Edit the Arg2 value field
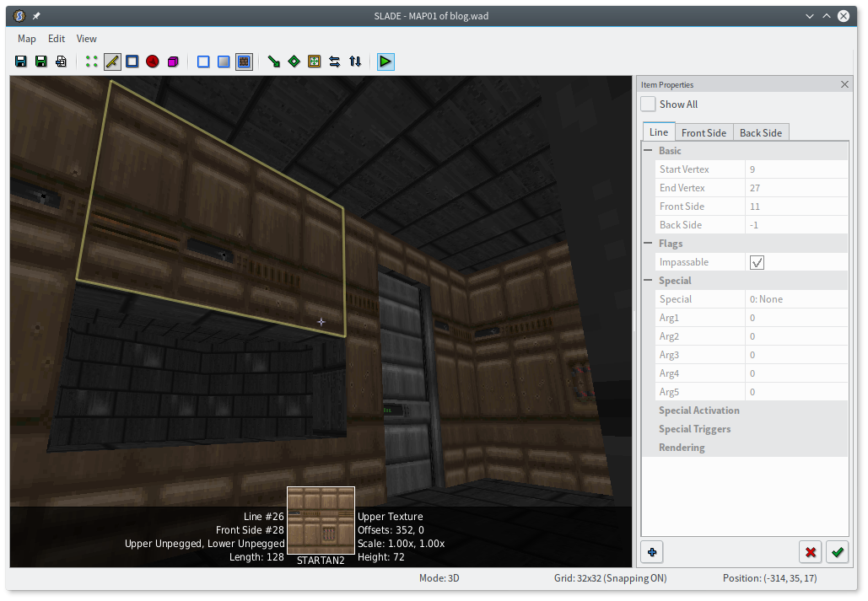This screenshot has height=601, width=868. [796, 336]
